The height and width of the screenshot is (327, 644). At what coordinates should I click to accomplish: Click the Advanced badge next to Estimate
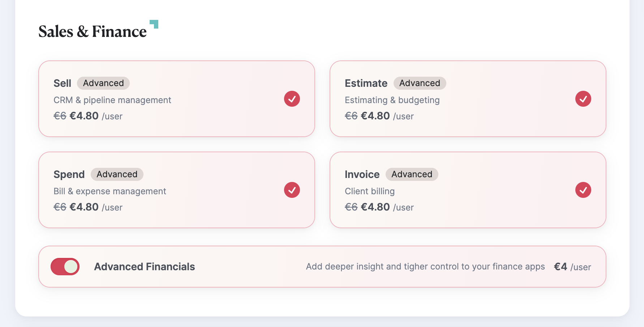pyautogui.click(x=420, y=83)
